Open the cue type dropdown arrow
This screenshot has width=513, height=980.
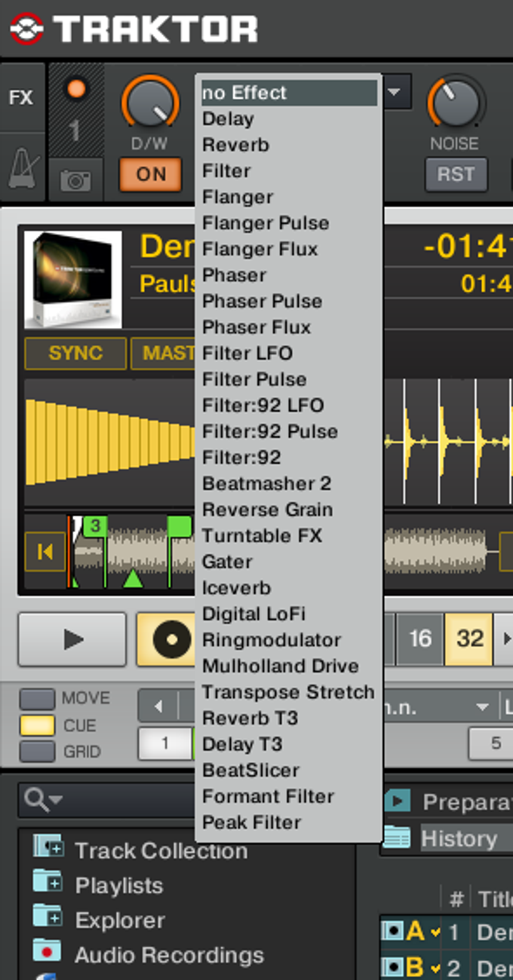point(482,707)
